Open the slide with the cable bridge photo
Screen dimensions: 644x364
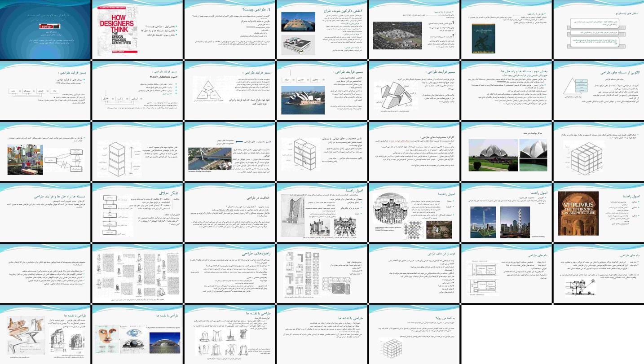[229, 151]
